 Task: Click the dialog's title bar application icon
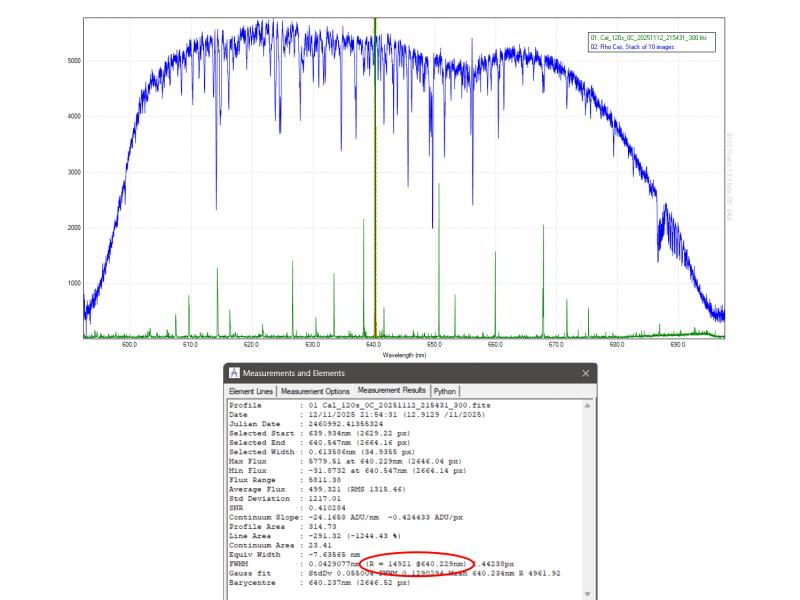(233, 373)
